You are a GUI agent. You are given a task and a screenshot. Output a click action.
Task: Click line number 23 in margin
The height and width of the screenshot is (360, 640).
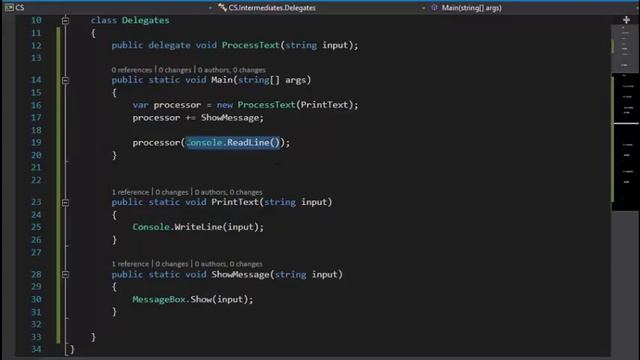click(36, 202)
